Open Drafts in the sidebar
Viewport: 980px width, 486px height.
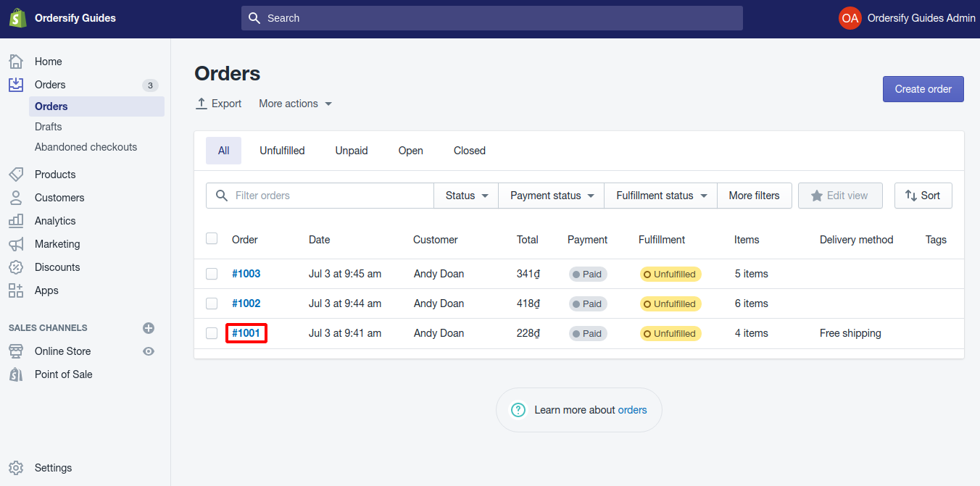[x=49, y=127]
